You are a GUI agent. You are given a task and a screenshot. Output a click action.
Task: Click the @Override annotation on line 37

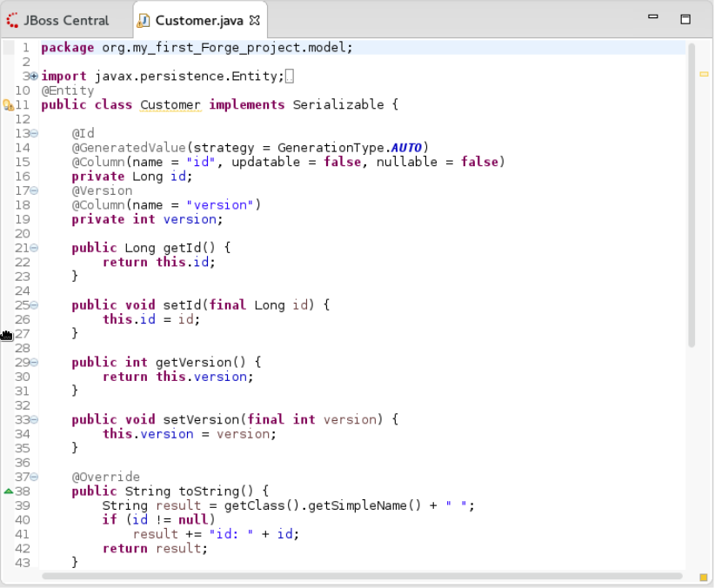(106, 478)
